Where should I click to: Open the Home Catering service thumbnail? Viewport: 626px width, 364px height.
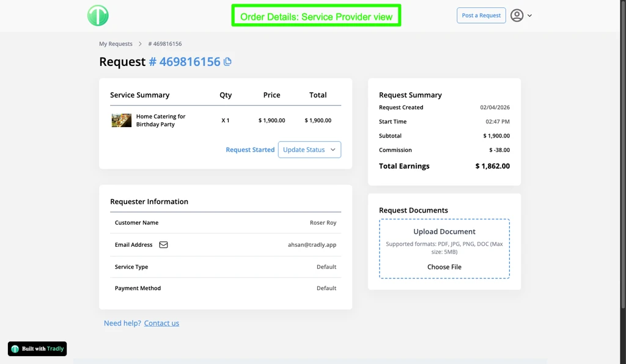tap(121, 120)
